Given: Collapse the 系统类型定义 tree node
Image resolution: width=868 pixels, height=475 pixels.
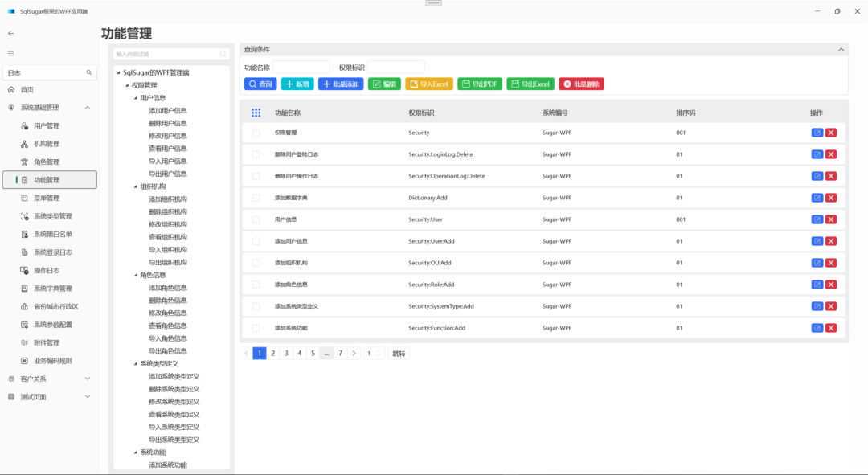Looking at the screenshot, I should tap(136, 364).
